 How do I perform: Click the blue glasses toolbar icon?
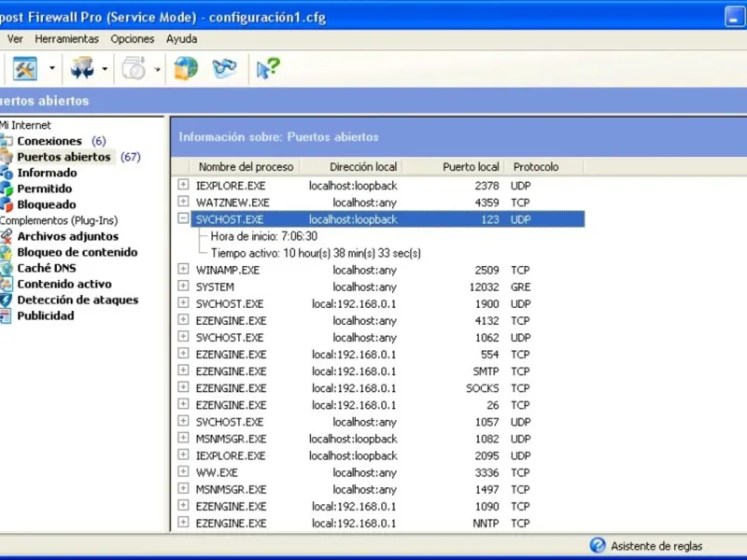(224, 69)
